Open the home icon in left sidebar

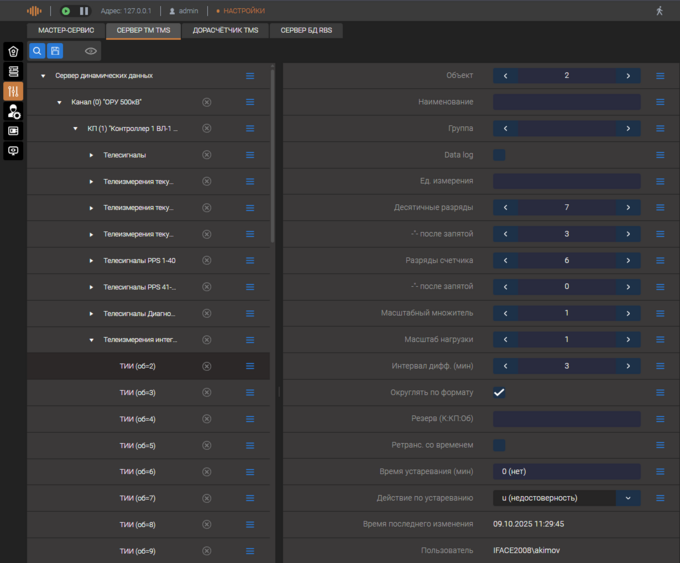tap(13, 52)
